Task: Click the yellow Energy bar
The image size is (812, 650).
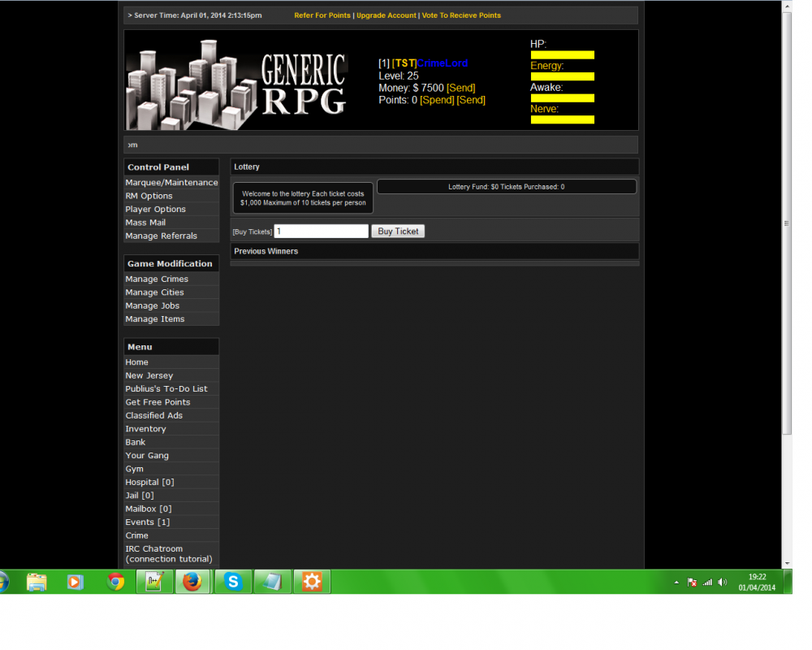Action: click(562, 76)
